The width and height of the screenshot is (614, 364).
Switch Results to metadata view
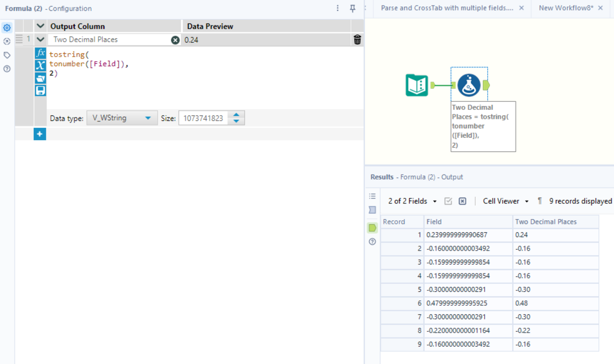372,196
